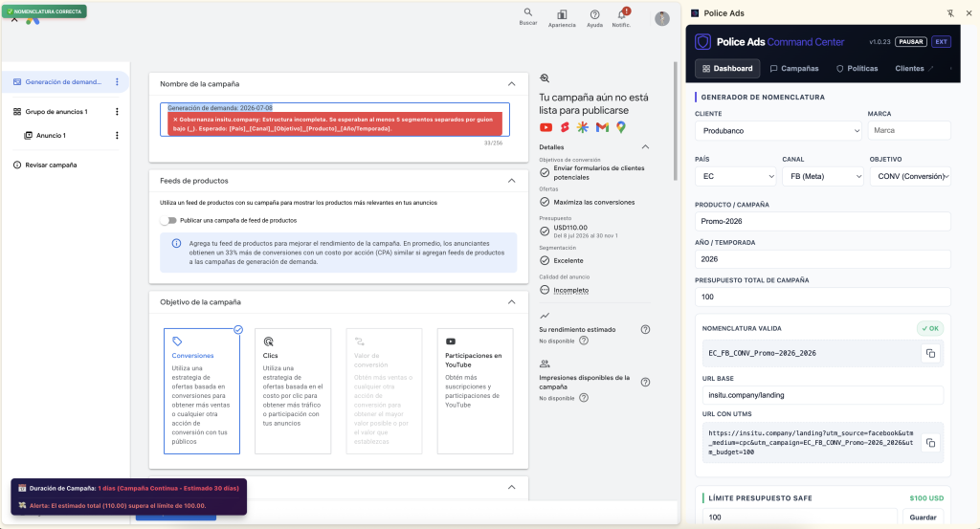Open the Canal dropdown showing FB (Meta)
Viewport: 980px width, 529px height.
822,177
